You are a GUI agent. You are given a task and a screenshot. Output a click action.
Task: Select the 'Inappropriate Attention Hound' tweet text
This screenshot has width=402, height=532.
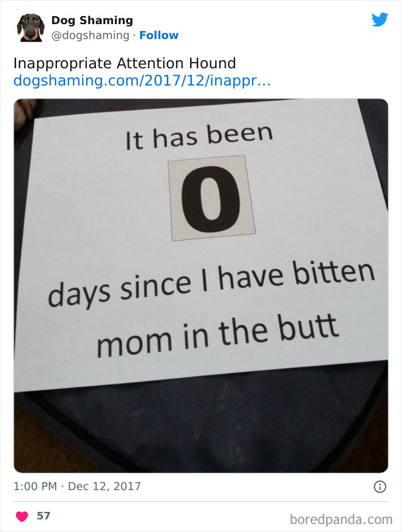(x=124, y=64)
